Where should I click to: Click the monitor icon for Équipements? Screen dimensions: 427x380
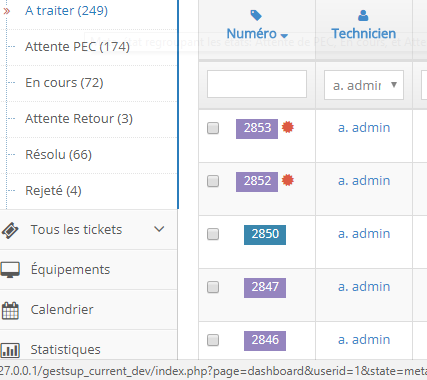point(10,270)
